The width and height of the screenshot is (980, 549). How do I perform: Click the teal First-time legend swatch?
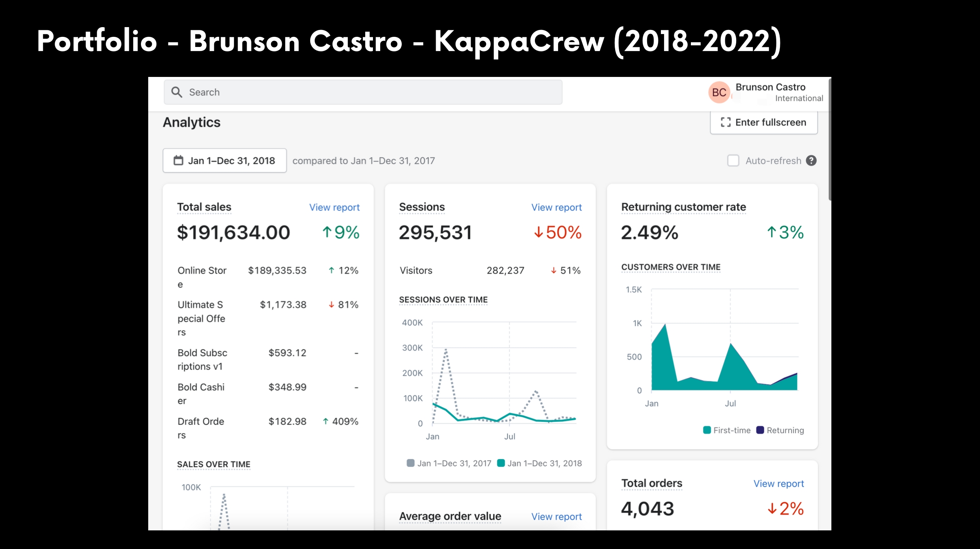point(707,430)
